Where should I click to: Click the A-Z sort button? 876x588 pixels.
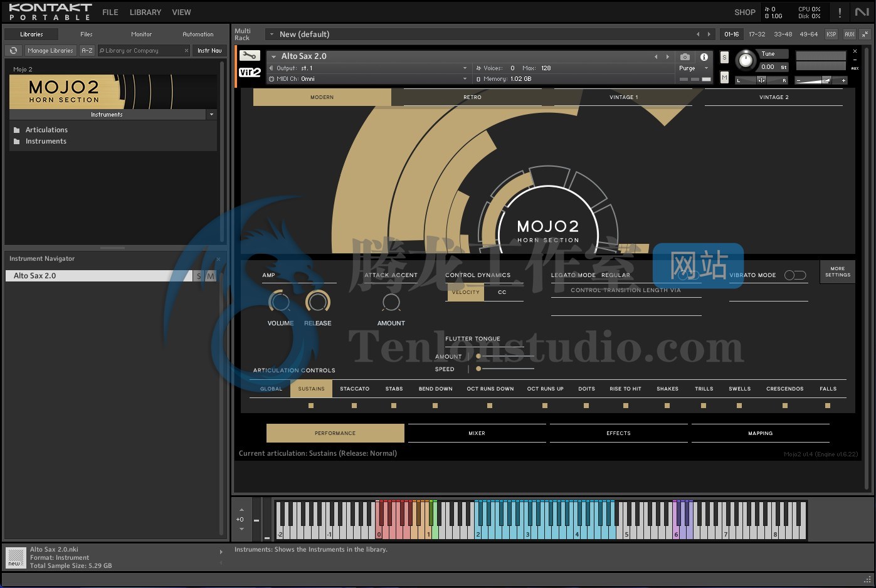[x=87, y=50]
